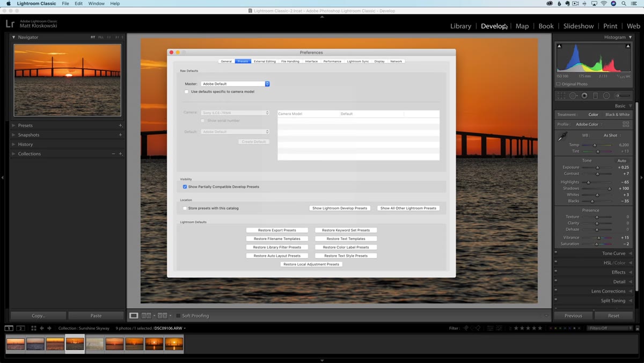This screenshot has height=363, width=644.
Task: Select the Crop Overlay tool
Action: point(561,96)
